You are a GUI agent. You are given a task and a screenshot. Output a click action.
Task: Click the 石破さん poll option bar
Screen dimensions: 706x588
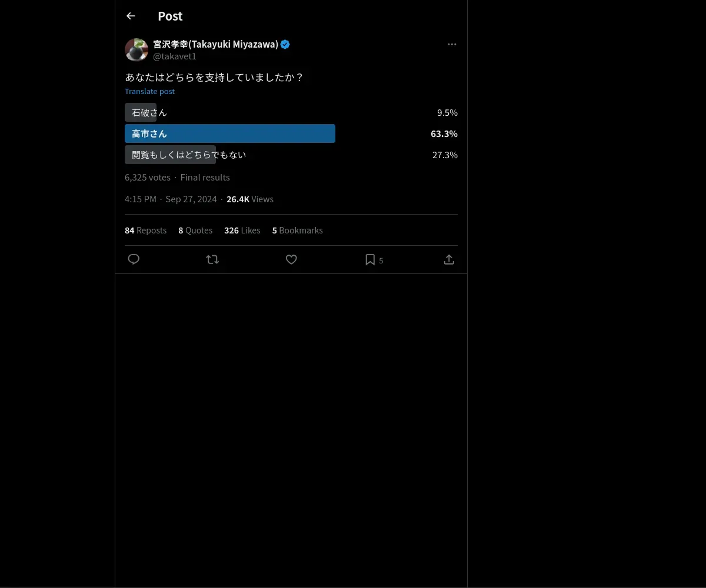click(x=141, y=112)
